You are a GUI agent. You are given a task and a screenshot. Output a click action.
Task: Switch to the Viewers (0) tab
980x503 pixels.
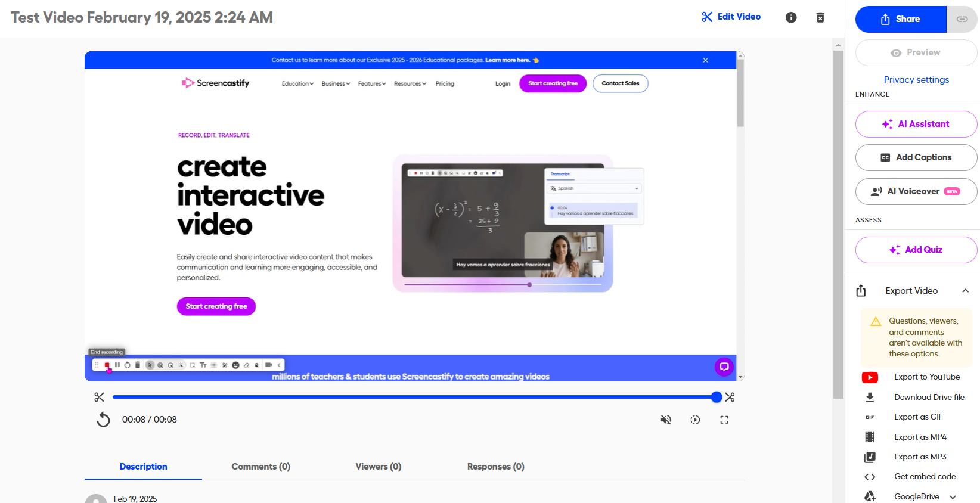379,467
